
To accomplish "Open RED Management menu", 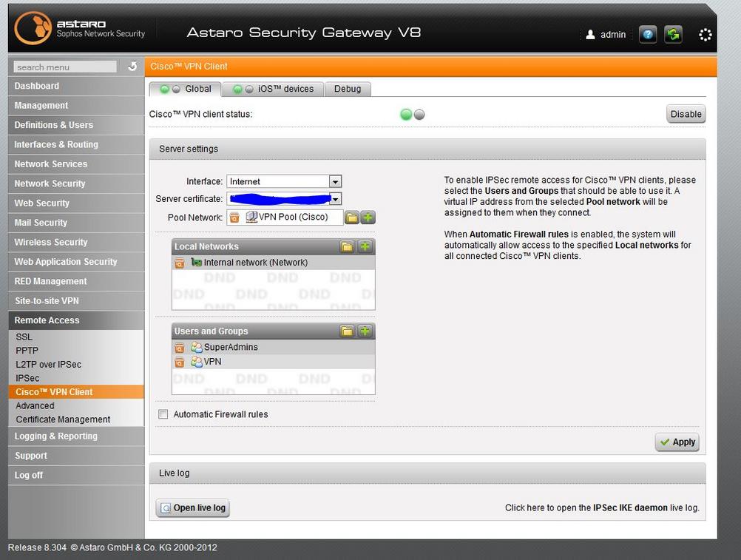I will coord(76,281).
